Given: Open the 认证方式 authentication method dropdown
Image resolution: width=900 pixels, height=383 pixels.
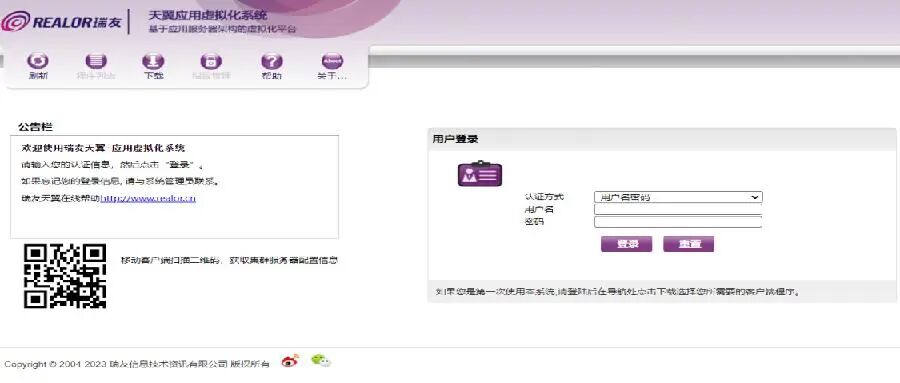Looking at the screenshot, I should 678,197.
